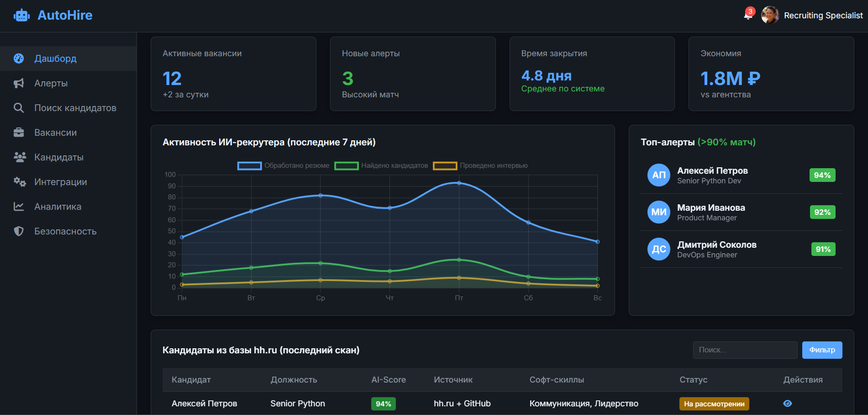Open Вакансии using the briefcase icon
The image size is (868, 415).
19,133
